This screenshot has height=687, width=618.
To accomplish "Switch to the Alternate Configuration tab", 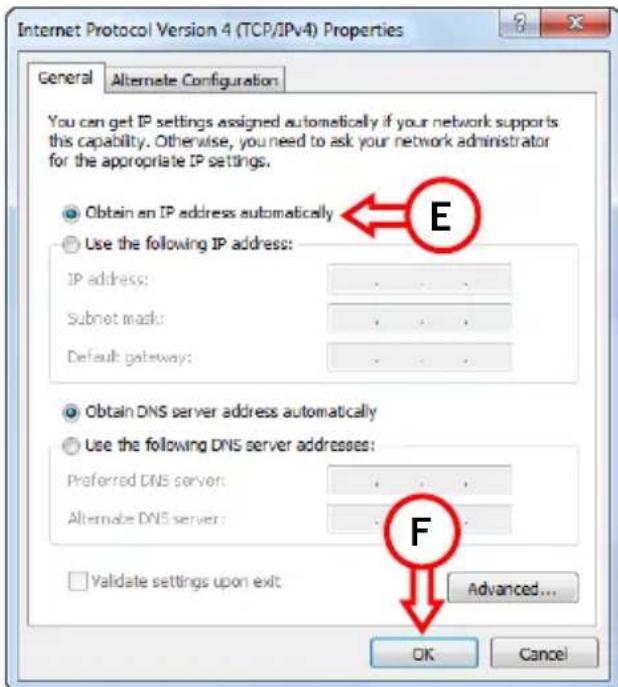I will pos(195,80).
